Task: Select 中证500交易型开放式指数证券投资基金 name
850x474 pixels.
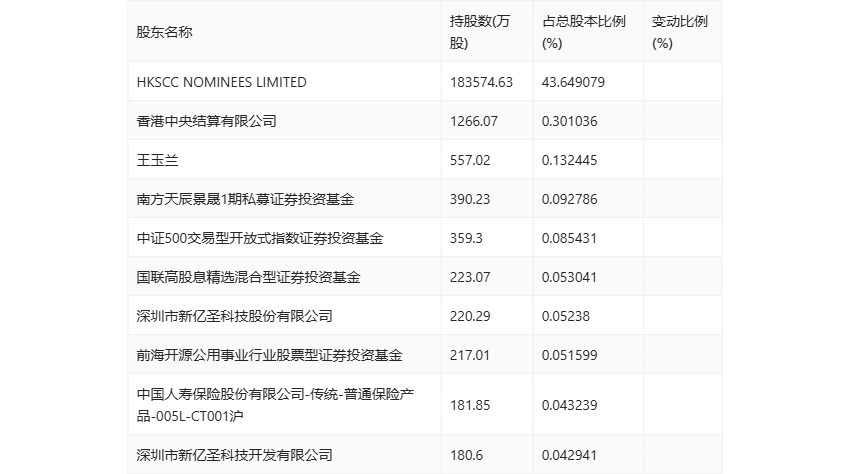Action: tap(260, 238)
